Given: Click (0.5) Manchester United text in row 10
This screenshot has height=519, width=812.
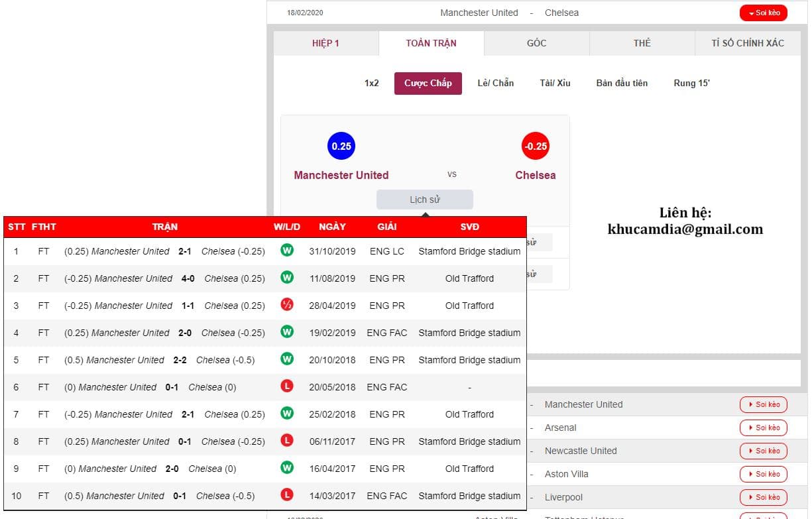Looking at the screenshot, I should click(x=114, y=496).
